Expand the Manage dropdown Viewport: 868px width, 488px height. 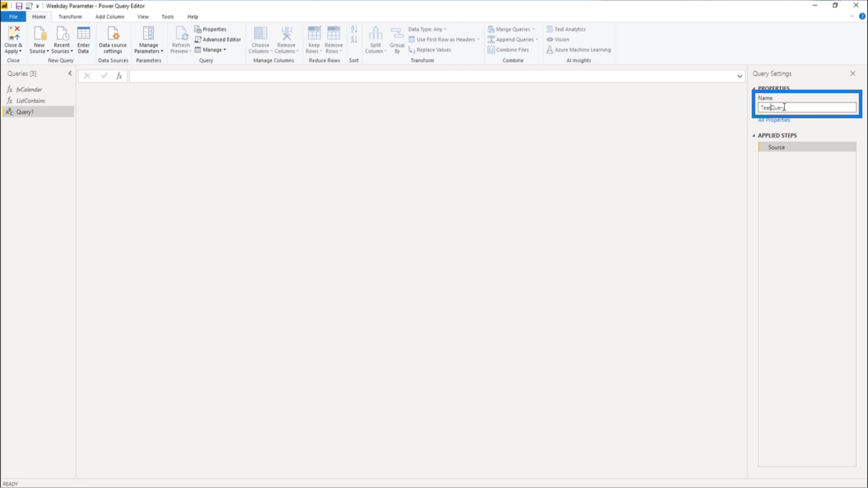point(211,50)
